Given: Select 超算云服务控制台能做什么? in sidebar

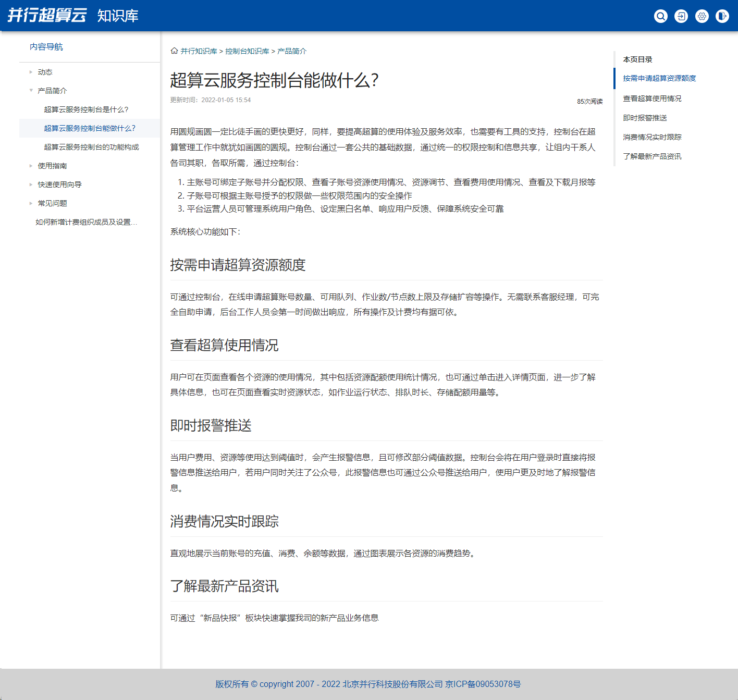Looking at the screenshot, I should pyautogui.click(x=90, y=128).
